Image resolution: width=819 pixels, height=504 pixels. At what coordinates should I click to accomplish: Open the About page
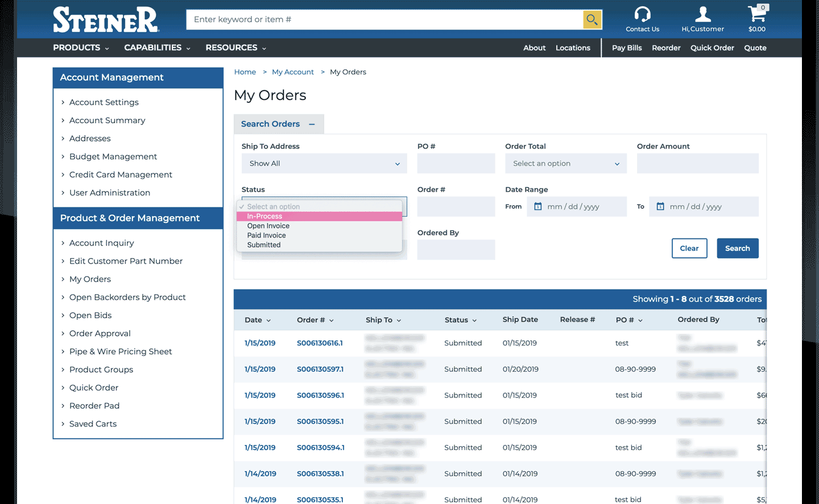[x=535, y=48]
